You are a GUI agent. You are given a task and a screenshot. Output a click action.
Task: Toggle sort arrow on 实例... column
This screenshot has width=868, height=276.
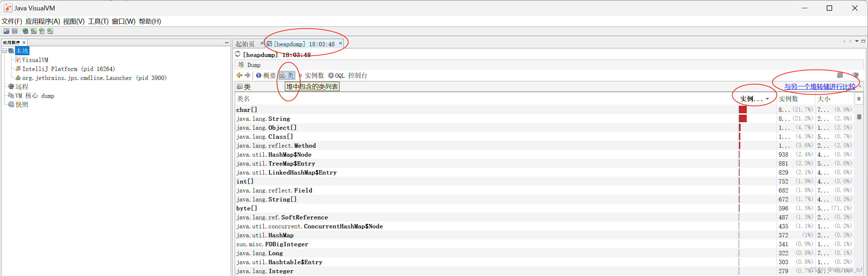coord(767,99)
